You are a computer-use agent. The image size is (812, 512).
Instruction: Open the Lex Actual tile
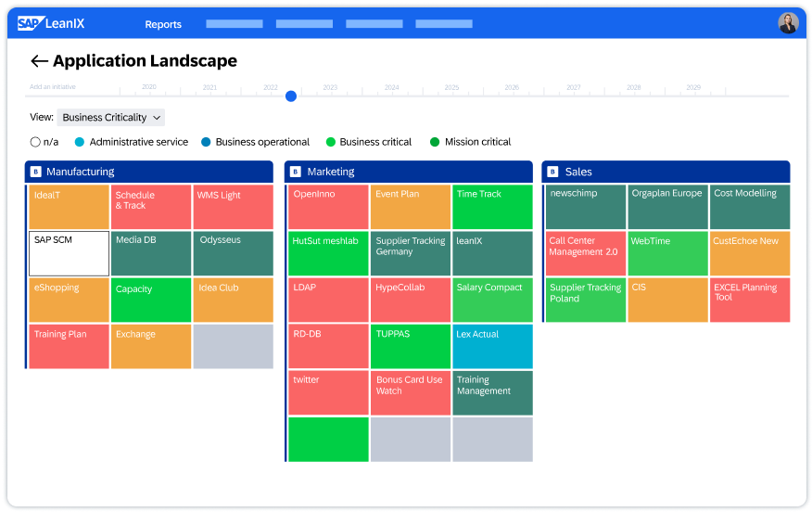tap(492, 347)
